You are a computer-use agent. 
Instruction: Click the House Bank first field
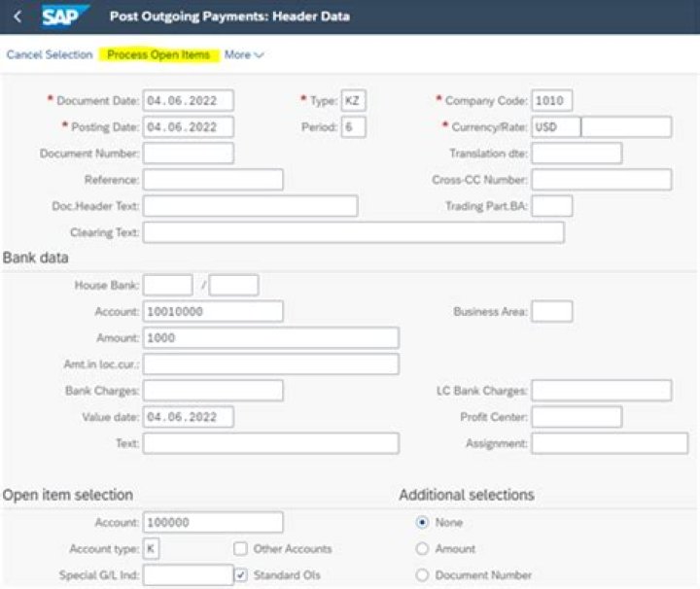[168, 285]
